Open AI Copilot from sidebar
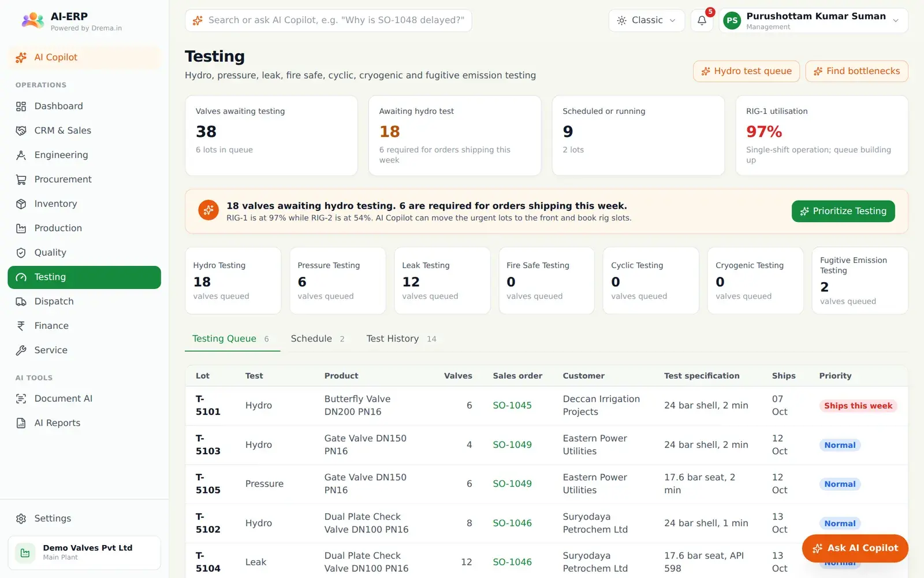Image resolution: width=924 pixels, height=578 pixels. (84, 57)
